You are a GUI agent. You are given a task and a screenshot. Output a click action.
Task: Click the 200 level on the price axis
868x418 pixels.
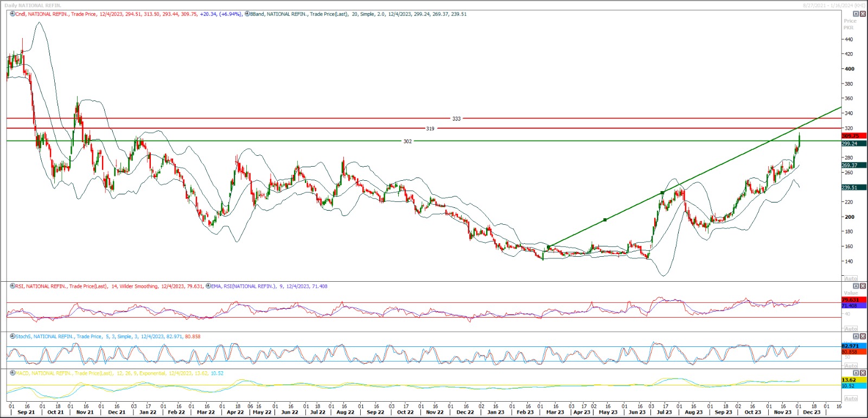tap(849, 217)
